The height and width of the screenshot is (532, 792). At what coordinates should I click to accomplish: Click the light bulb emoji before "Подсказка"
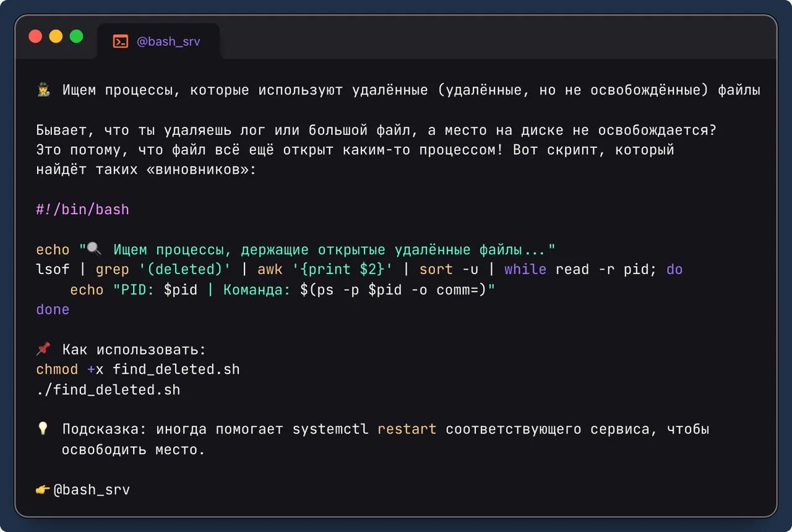click(x=43, y=429)
